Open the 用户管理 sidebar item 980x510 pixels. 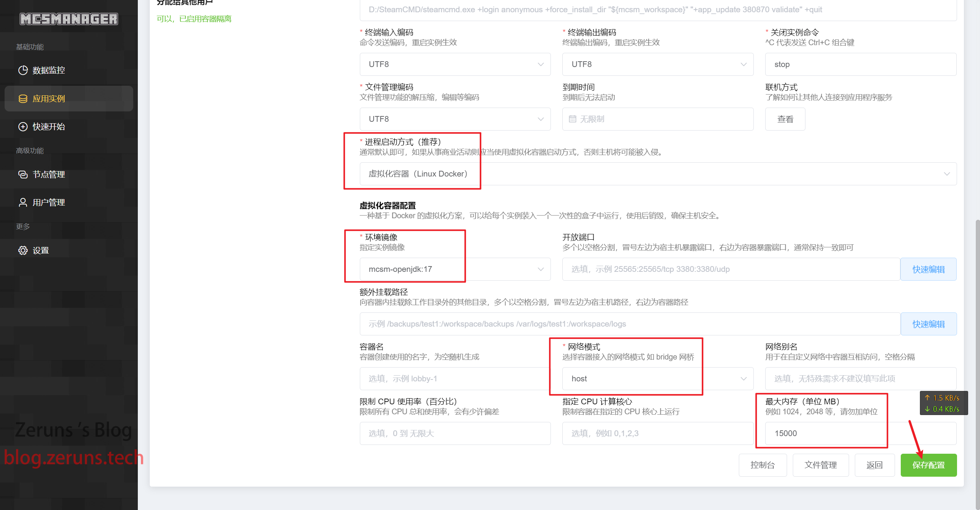[69, 203]
